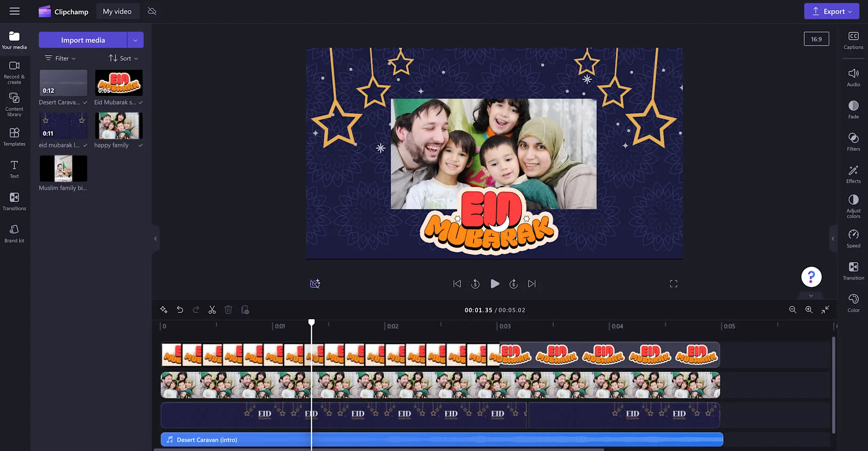
Task: Split the clip with the scissors tool
Action: coord(212,309)
